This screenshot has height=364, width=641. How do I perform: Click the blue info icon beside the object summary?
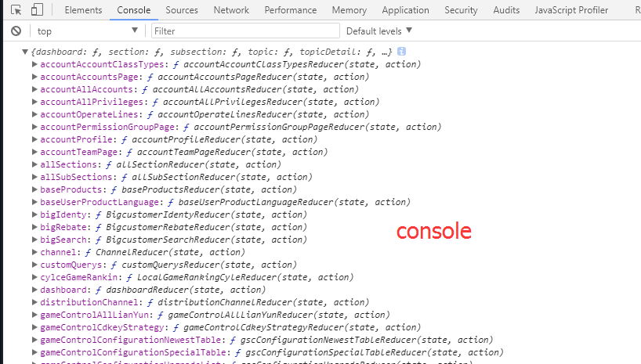coord(401,52)
